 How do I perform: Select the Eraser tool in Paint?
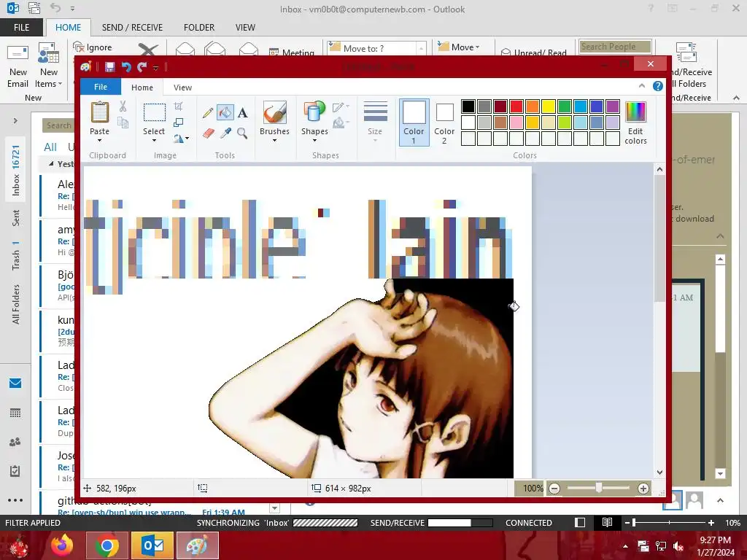(x=208, y=133)
